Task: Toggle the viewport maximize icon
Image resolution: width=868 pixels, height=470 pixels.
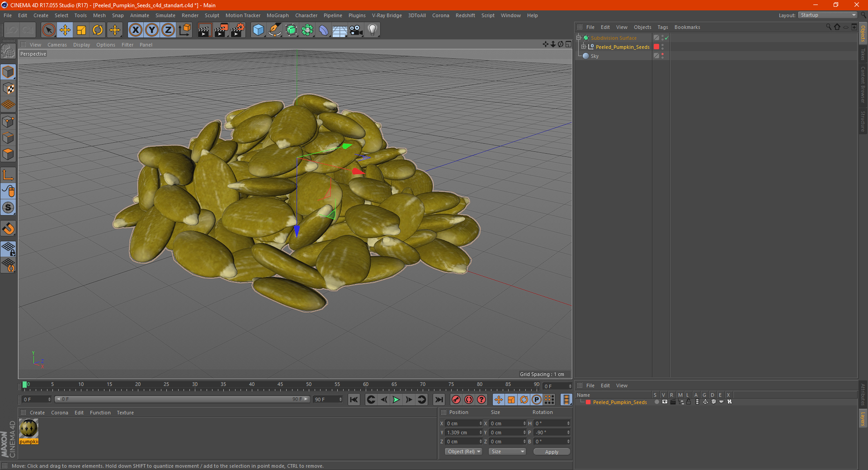Action: 568,44
